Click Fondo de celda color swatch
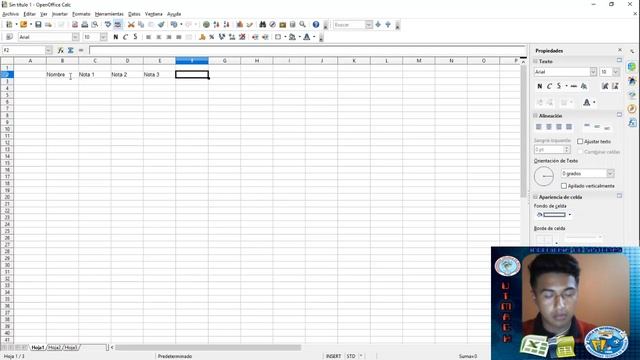 [554, 215]
